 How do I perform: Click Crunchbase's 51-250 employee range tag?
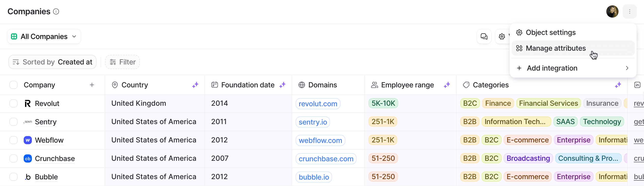pos(383,158)
